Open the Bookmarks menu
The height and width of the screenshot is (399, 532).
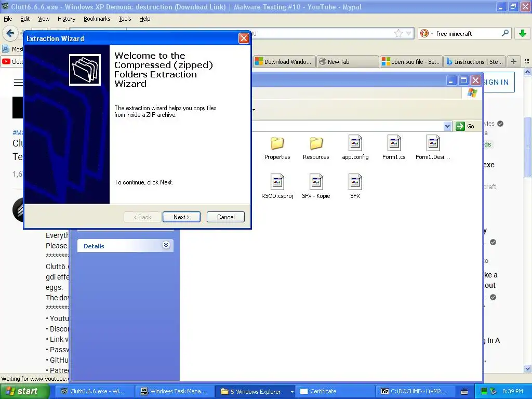pos(97,19)
